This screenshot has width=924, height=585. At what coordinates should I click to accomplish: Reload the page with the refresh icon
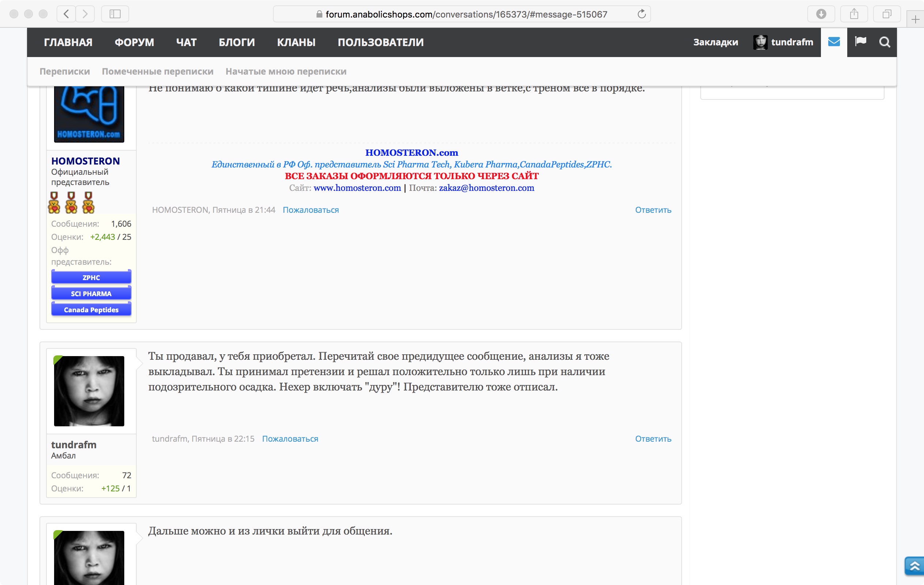[x=641, y=14]
